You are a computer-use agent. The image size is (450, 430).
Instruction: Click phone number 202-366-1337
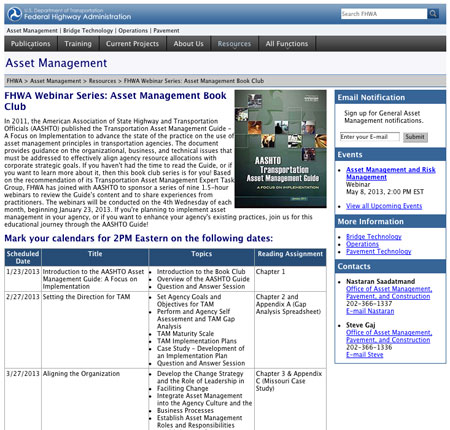tap(369, 304)
